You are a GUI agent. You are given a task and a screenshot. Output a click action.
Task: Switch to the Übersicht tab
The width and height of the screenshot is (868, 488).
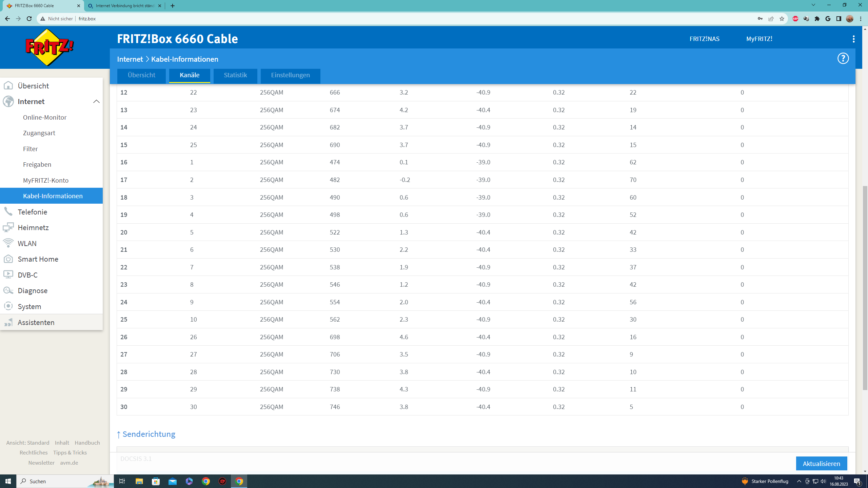click(x=141, y=75)
